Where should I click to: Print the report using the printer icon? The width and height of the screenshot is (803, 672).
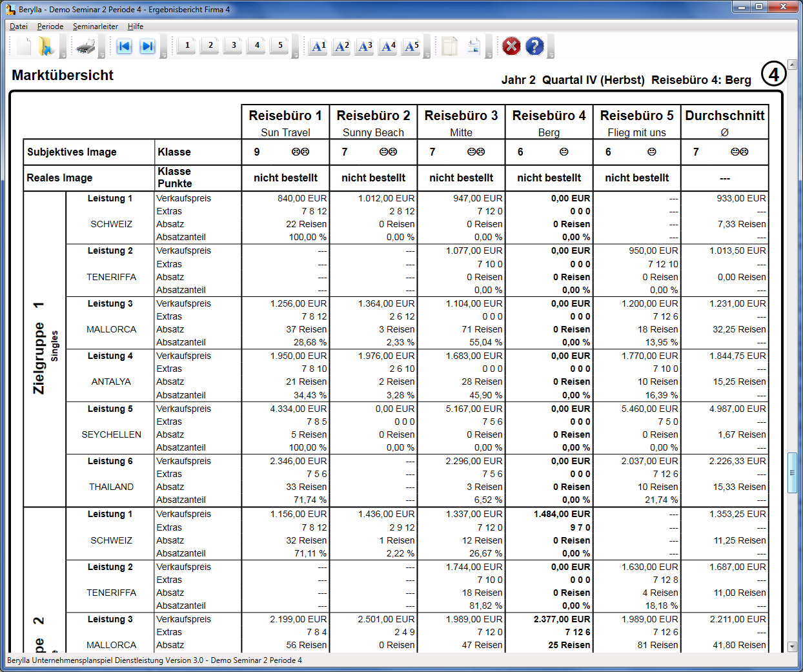(86, 46)
